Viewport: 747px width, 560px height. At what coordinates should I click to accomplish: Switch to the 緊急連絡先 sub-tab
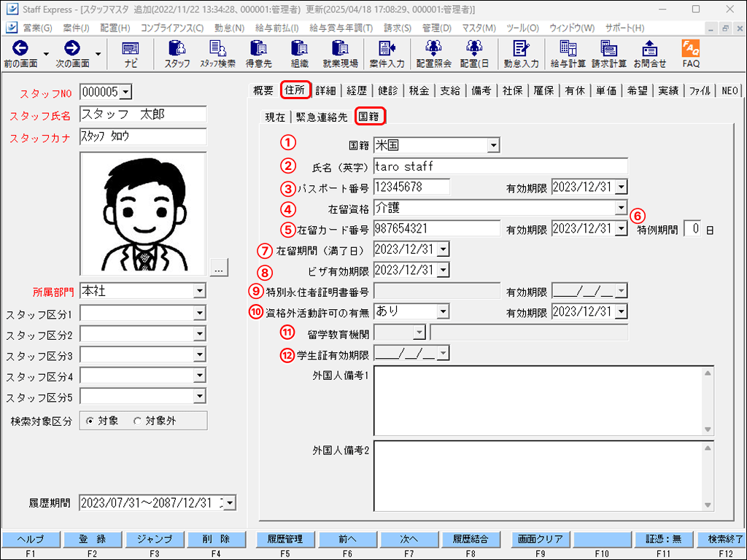(322, 117)
